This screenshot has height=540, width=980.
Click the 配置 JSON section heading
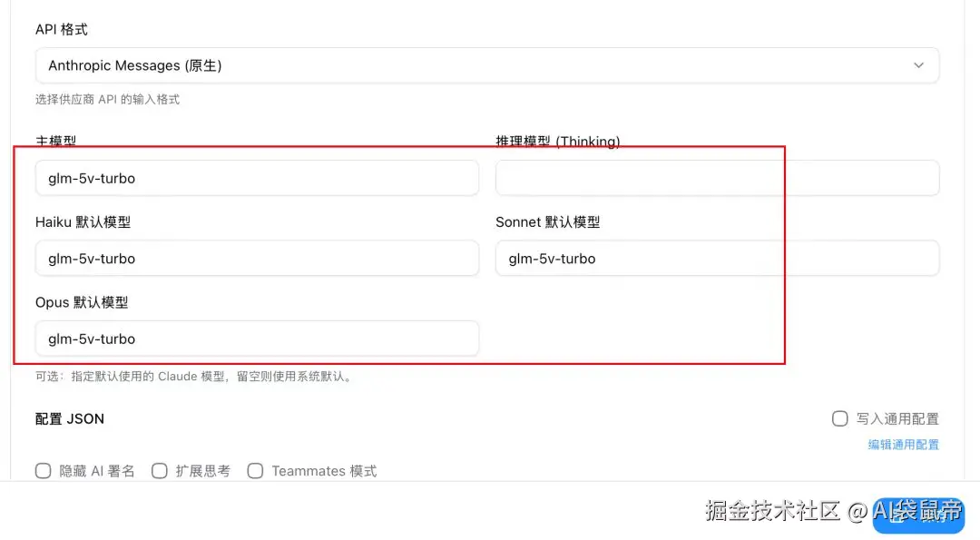click(70, 418)
